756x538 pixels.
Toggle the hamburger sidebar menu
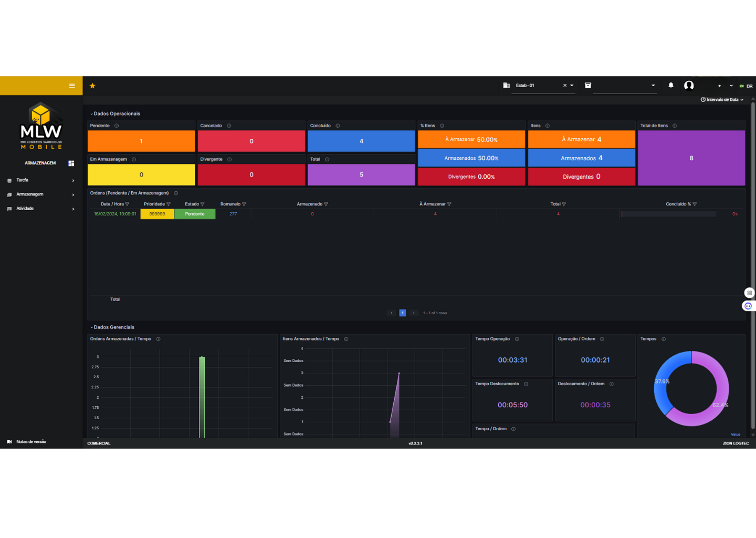point(72,86)
